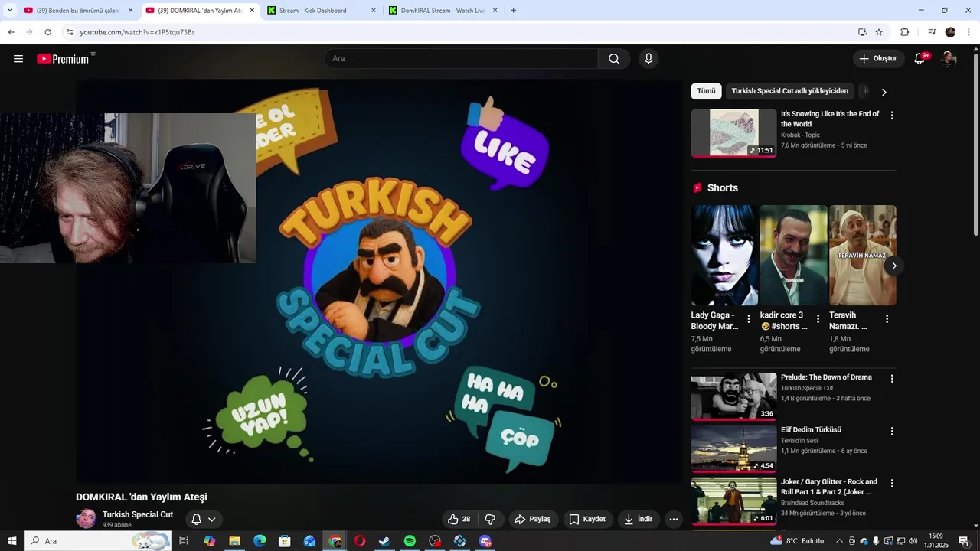
Task: Open options for It's Snowing Like video
Action: (891, 115)
